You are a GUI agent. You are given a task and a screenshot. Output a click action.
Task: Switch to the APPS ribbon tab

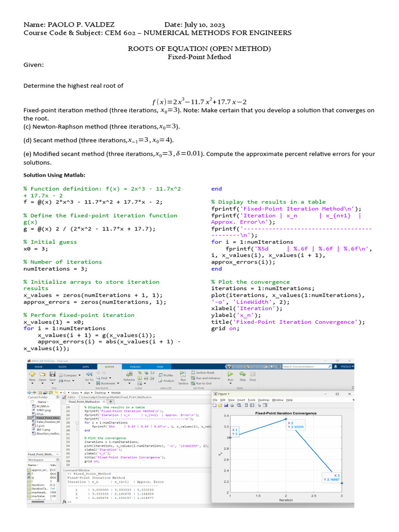[x=86, y=367]
